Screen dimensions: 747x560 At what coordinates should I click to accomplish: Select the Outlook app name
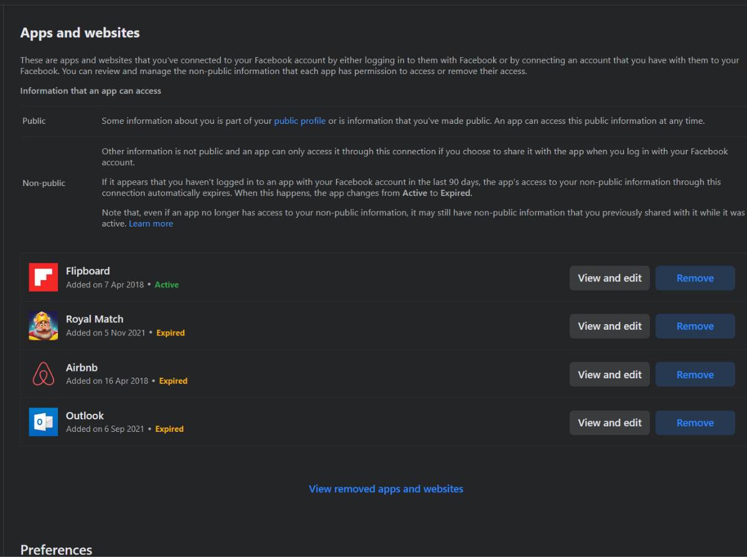click(x=85, y=415)
